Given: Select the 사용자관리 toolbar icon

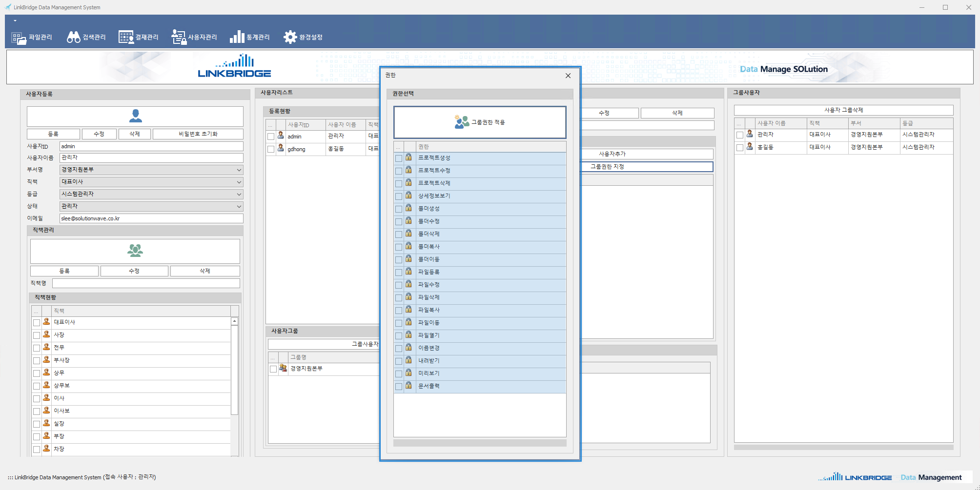Looking at the screenshot, I should click(x=179, y=38).
